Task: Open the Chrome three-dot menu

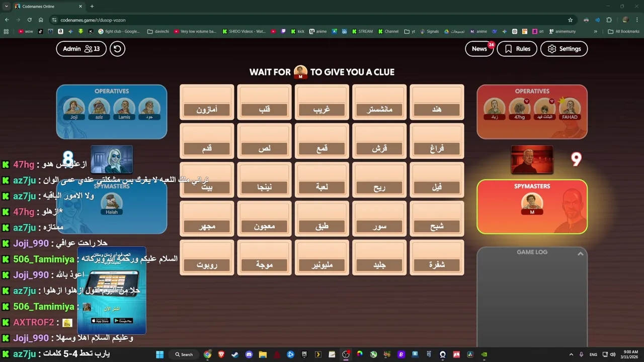Action: click(x=637, y=20)
